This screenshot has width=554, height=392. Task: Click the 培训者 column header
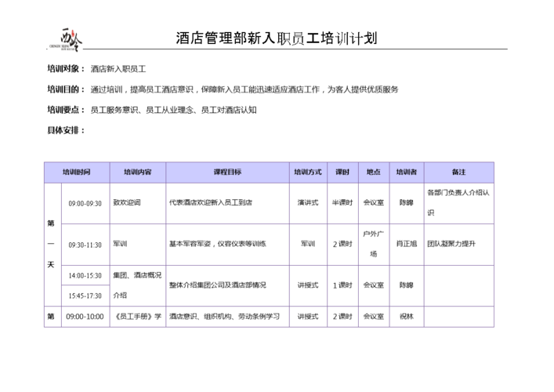[x=407, y=172]
